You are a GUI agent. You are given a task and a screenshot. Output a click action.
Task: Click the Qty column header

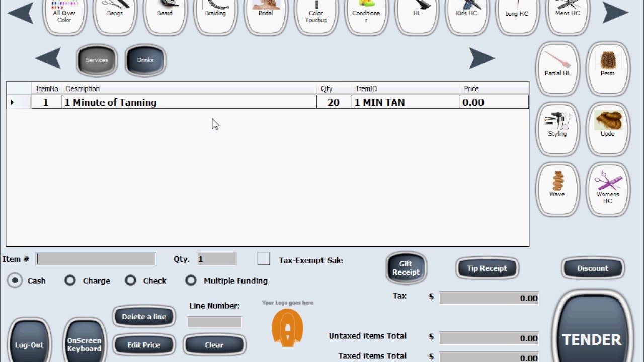click(334, 88)
